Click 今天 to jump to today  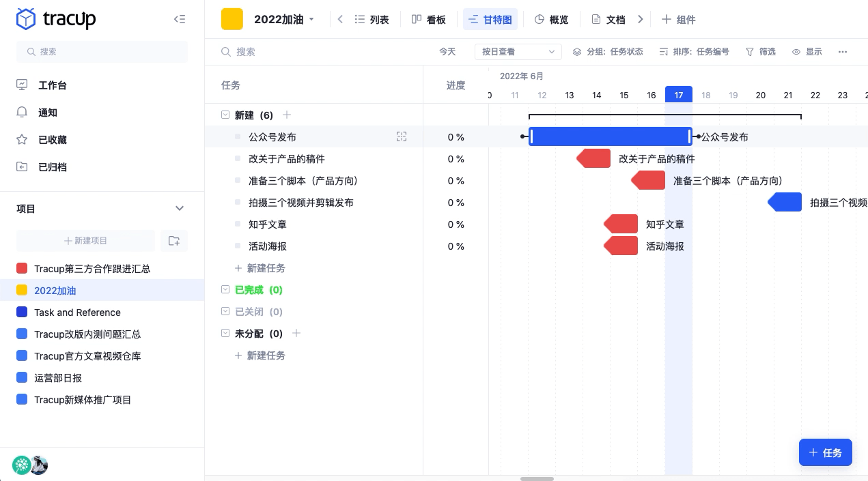pyautogui.click(x=447, y=52)
